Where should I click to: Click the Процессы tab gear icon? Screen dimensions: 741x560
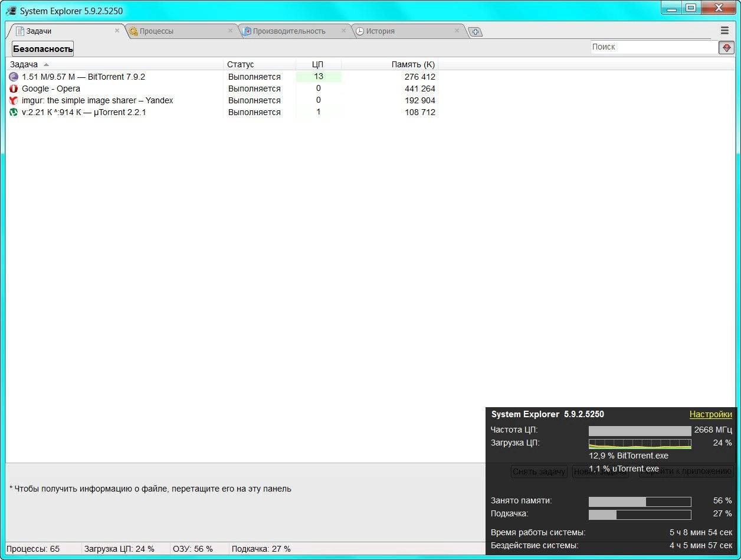click(x=133, y=31)
